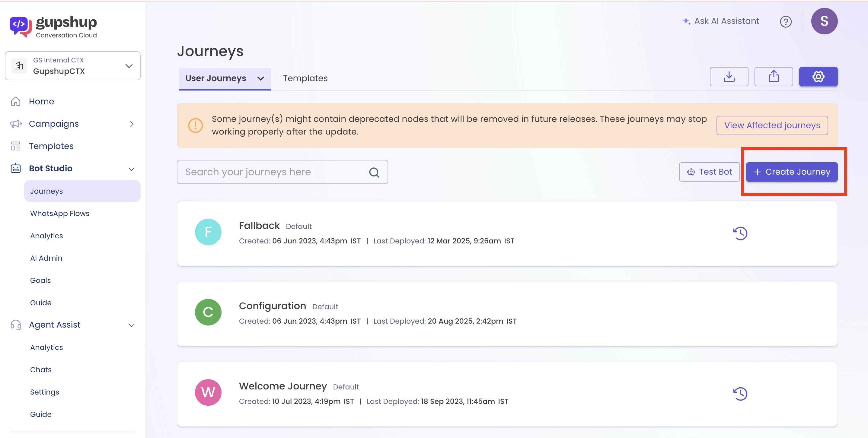Click the 'GS Internal CTX' label

58,60
